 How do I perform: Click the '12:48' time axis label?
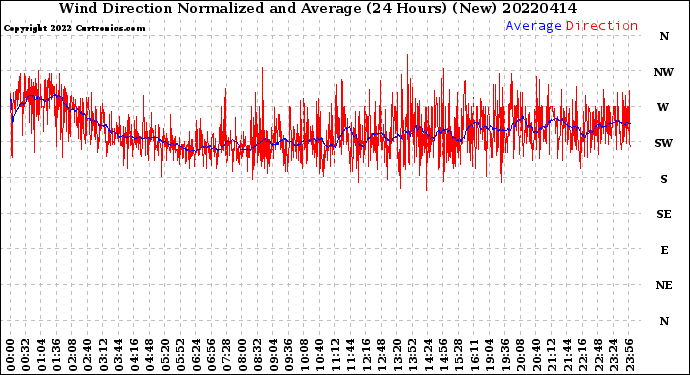tap(381, 355)
